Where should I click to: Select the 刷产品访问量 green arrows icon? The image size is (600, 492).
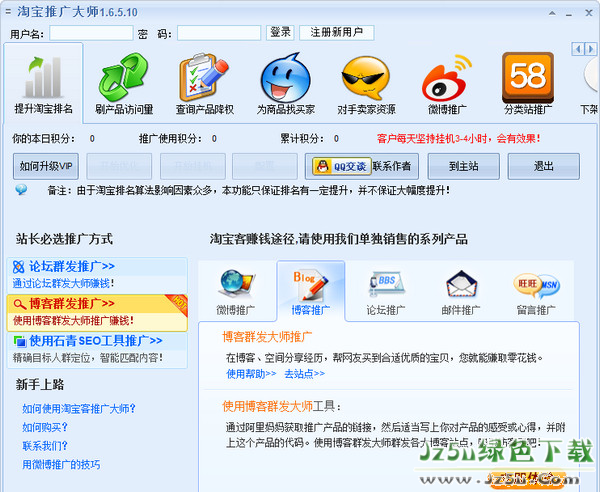(x=124, y=77)
